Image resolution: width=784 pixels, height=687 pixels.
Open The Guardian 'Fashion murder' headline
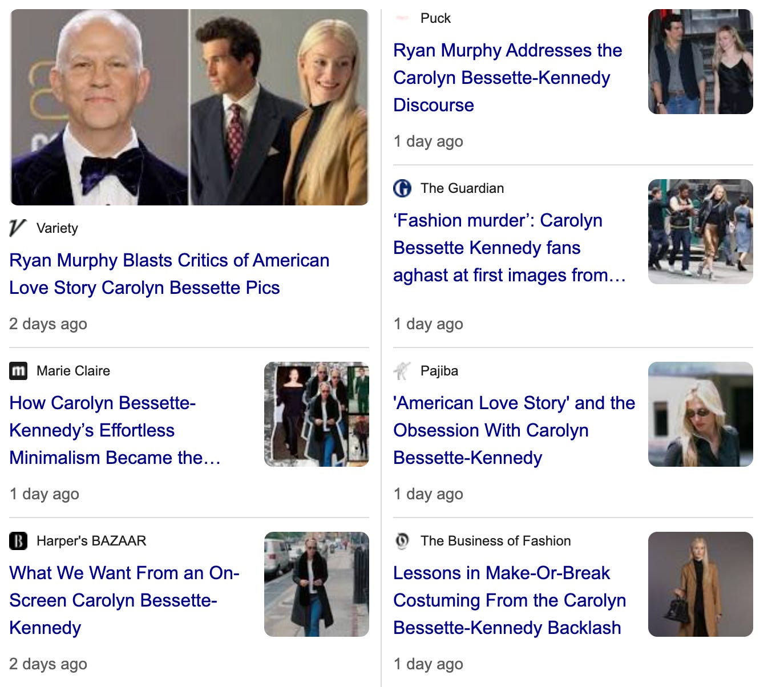pyautogui.click(x=510, y=248)
